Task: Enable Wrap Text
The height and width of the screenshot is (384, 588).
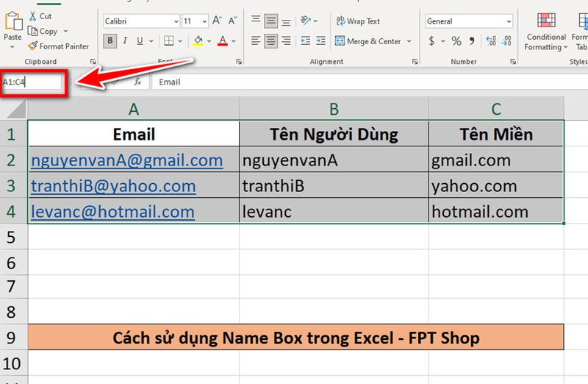Action: tap(358, 21)
